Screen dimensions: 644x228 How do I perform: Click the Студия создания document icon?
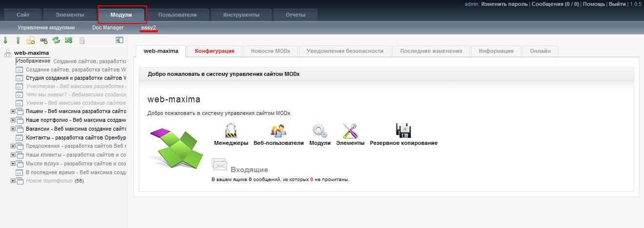click(20, 78)
